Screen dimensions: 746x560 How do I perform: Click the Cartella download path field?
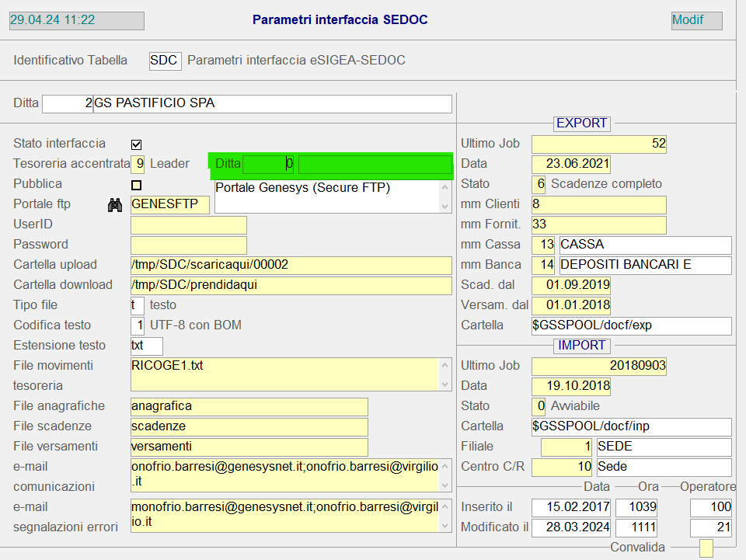click(291, 285)
